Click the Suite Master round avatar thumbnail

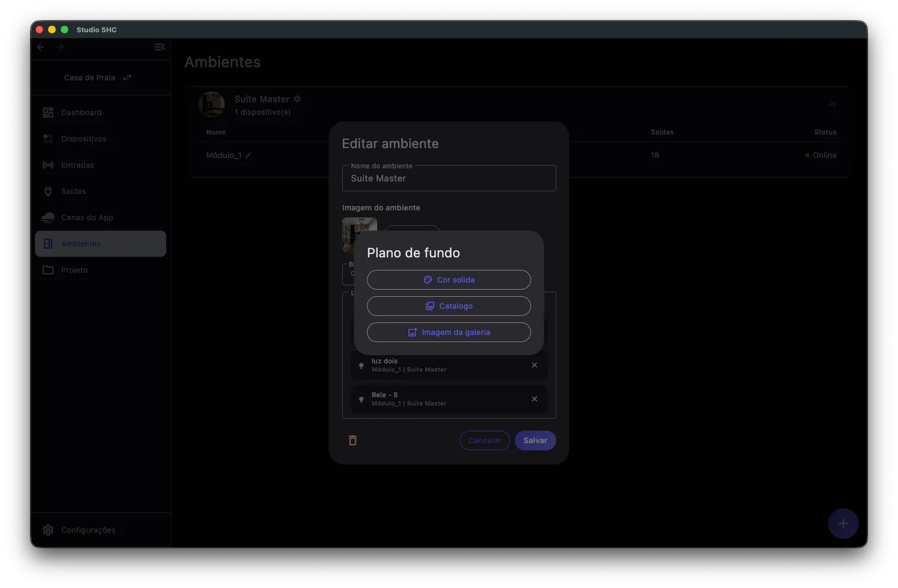[212, 104]
